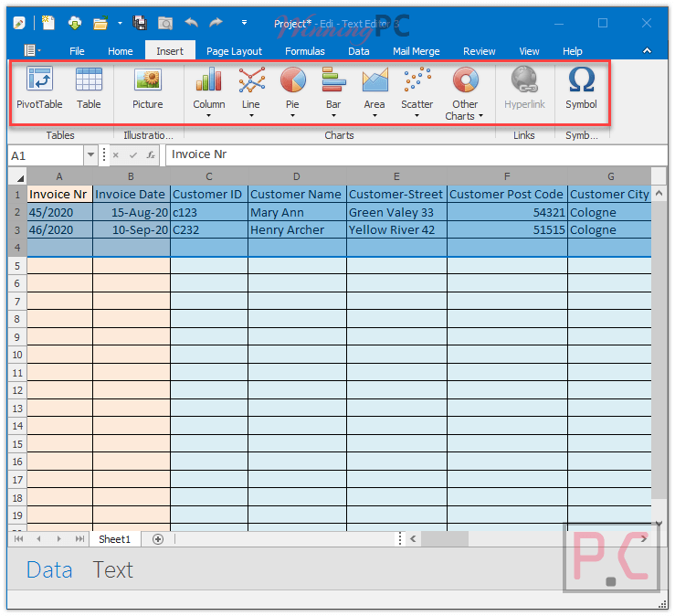Open the Formulas ribbon tab
This screenshot has width=675, height=616.
pyautogui.click(x=305, y=51)
